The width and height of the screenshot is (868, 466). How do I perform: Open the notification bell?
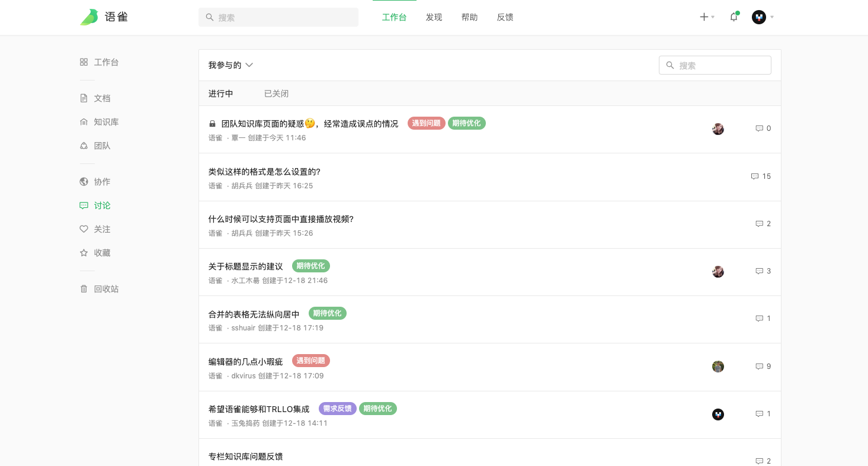(x=734, y=17)
